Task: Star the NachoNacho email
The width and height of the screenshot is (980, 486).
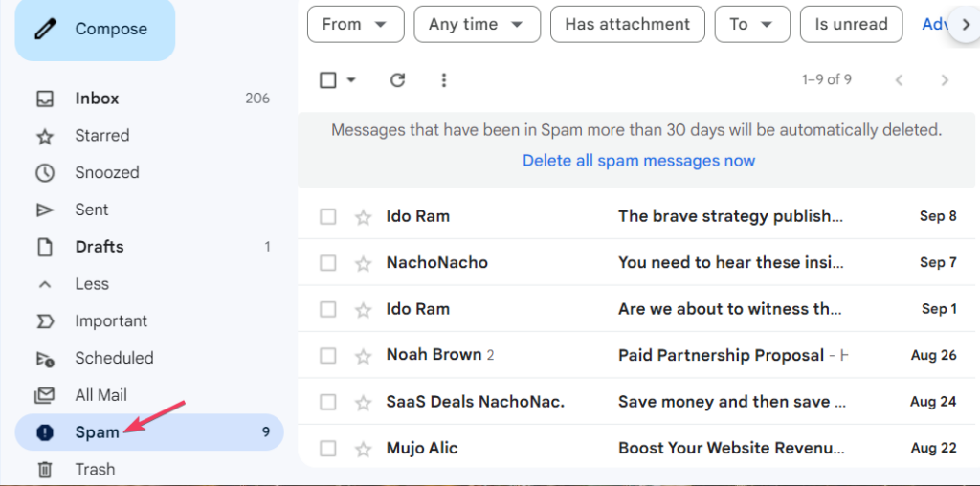Action: (x=363, y=263)
